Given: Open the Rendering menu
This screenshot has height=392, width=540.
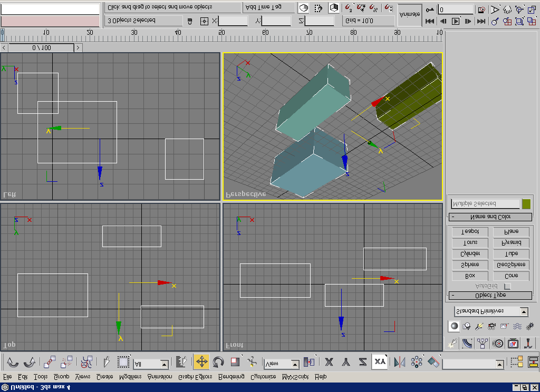Looking at the screenshot, I should click(x=232, y=377).
